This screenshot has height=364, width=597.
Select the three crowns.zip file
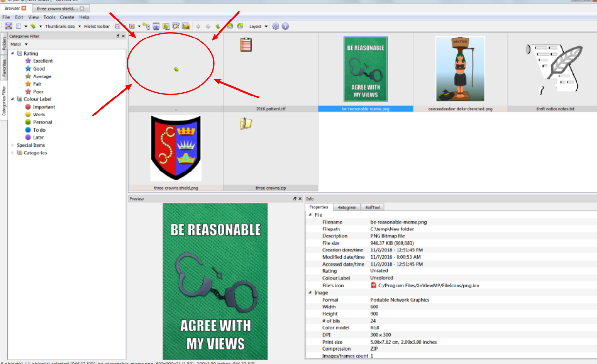(271, 151)
